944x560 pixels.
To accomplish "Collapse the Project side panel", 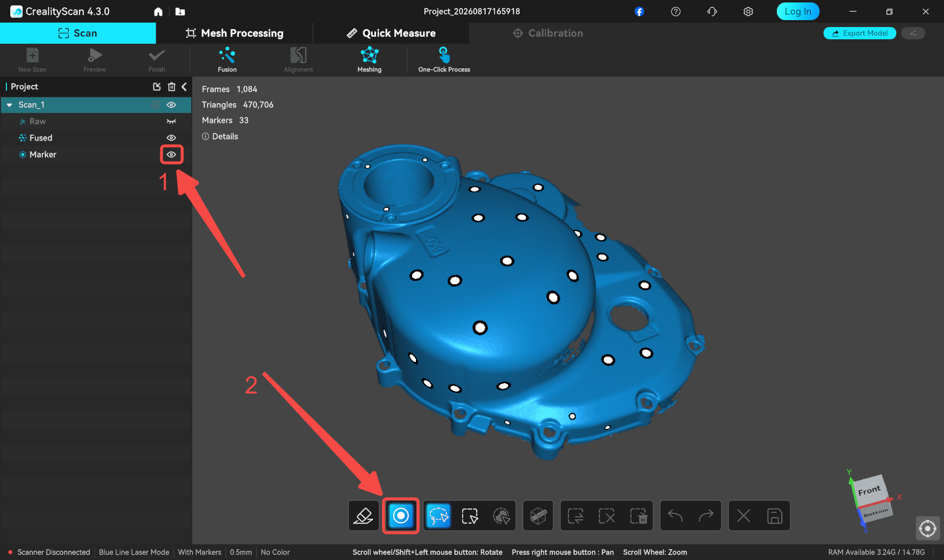I will pos(184,86).
